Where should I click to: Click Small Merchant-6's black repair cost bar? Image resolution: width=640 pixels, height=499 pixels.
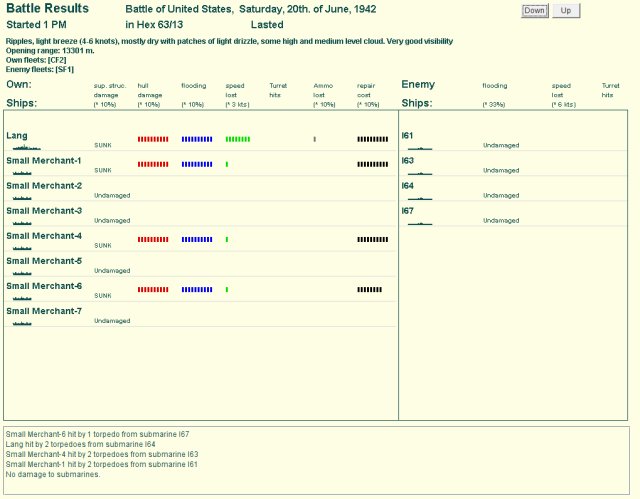pos(369,289)
